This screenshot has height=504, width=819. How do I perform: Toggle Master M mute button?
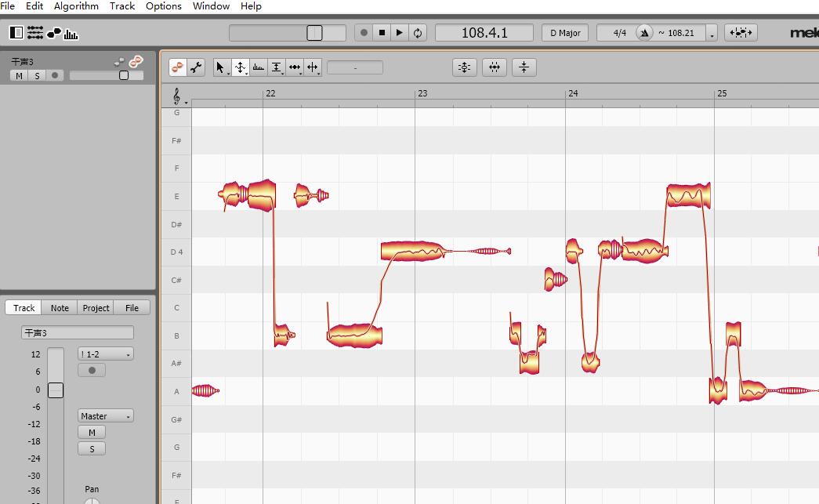pyautogui.click(x=92, y=433)
